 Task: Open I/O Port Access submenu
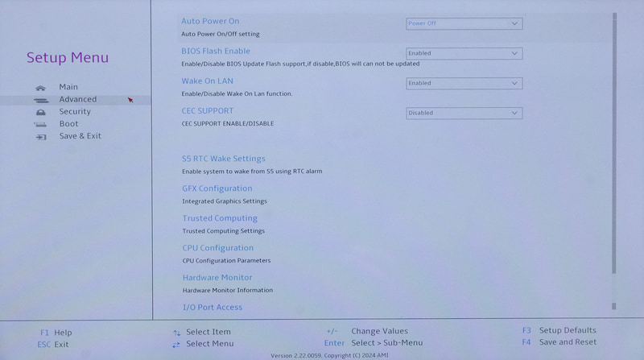click(213, 307)
